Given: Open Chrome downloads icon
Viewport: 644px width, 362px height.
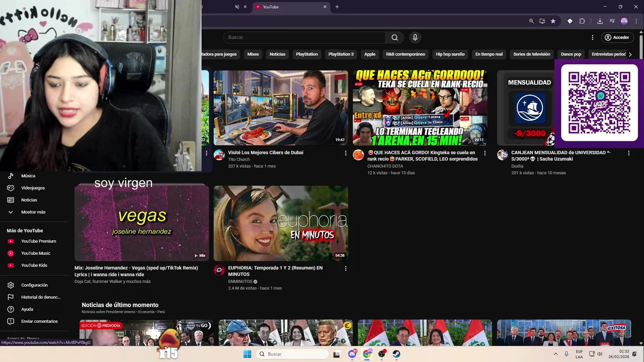Looking at the screenshot, I should [x=600, y=21].
